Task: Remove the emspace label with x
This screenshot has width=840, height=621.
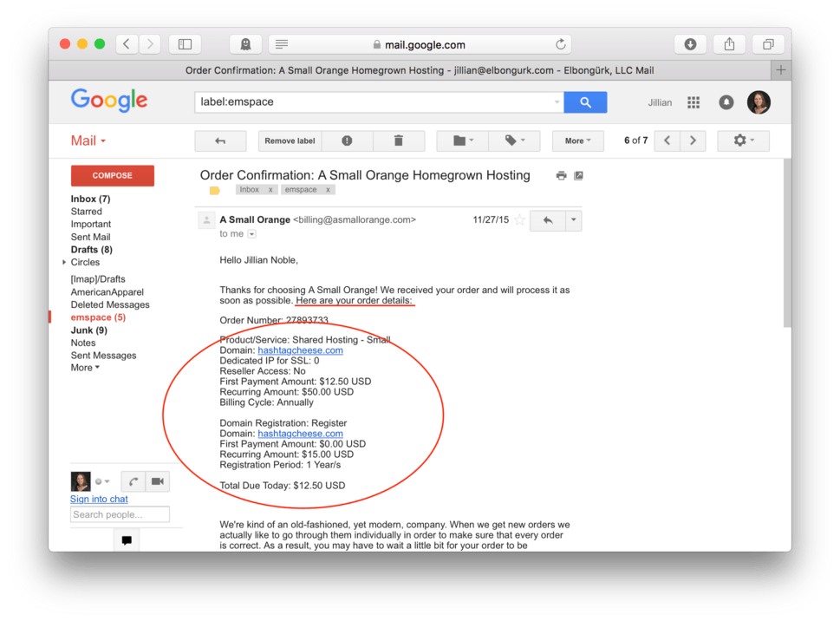Action: [x=328, y=190]
